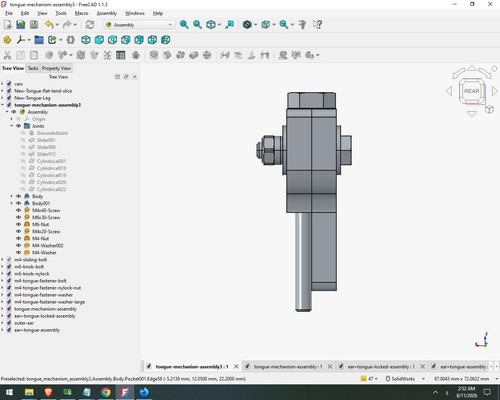Hide the M6-Nut part
Screen dimensions: 500x400
[x=18, y=224]
